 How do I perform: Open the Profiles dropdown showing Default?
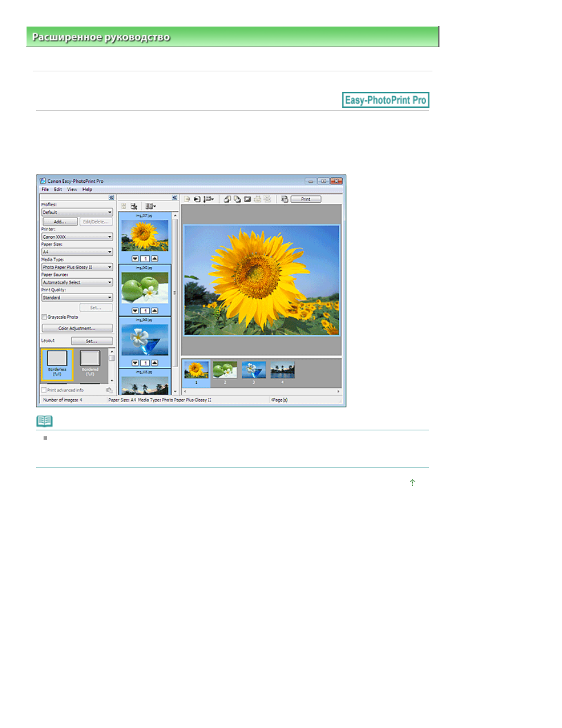pyautogui.click(x=77, y=212)
